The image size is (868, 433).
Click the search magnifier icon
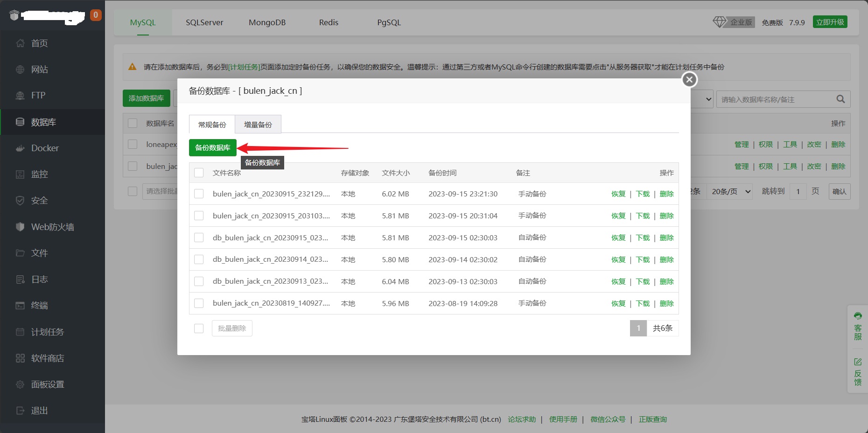pos(840,99)
